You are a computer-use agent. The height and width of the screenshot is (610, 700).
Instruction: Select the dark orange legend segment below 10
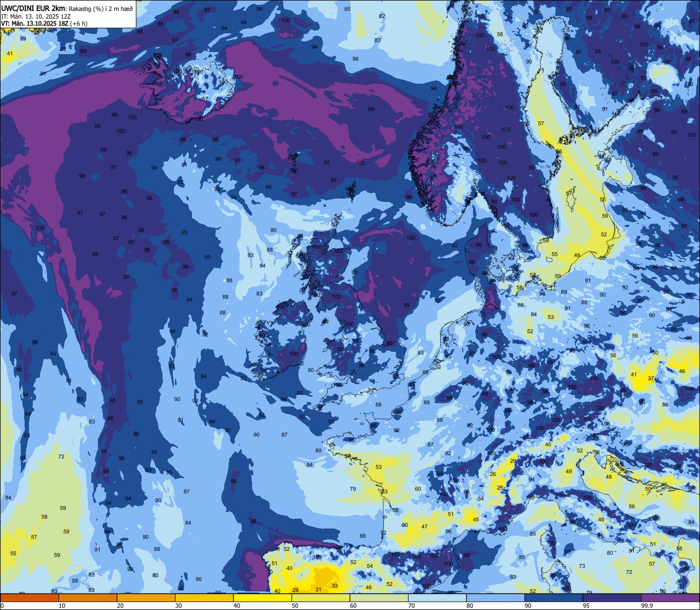click(x=30, y=597)
